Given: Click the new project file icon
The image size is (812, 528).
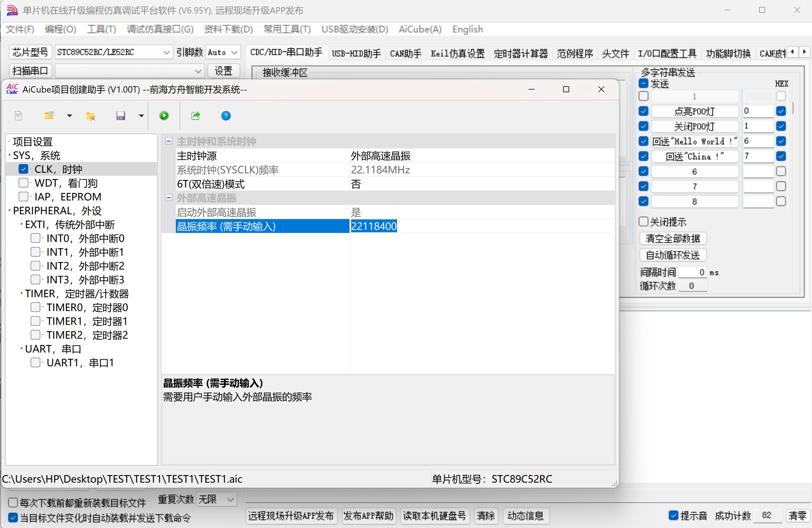Looking at the screenshot, I should (19, 116).
